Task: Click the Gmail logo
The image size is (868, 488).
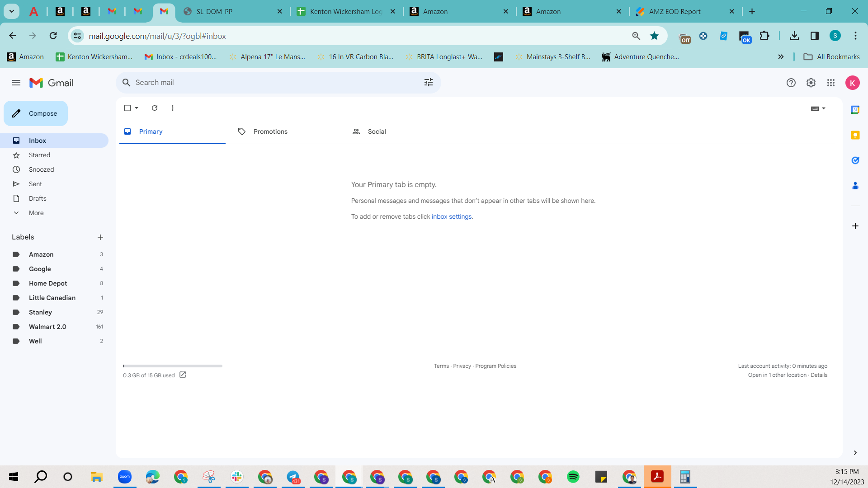Action: (52, 83)
